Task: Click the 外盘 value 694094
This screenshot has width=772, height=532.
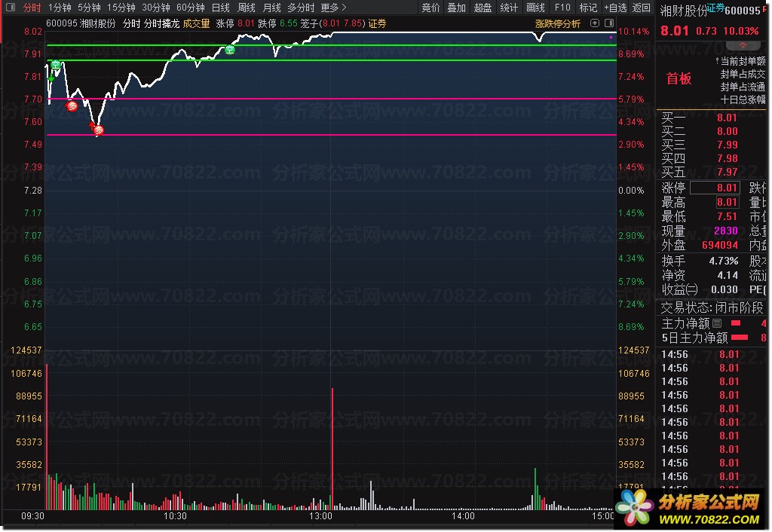Action: click(x=720, y=245)
